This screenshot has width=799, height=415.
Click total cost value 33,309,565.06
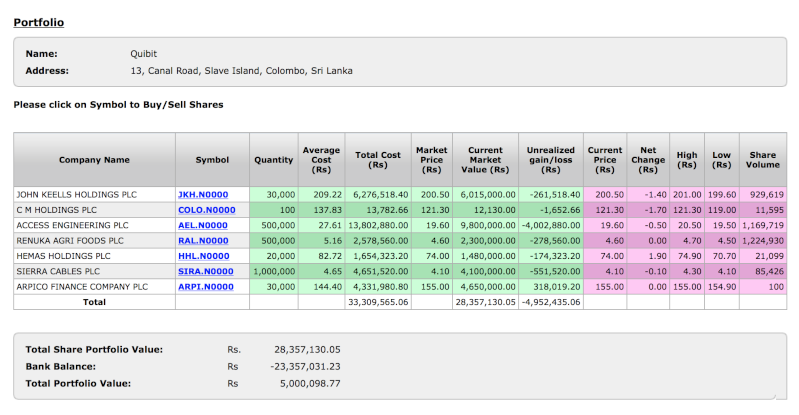click(x=378, y=302)
